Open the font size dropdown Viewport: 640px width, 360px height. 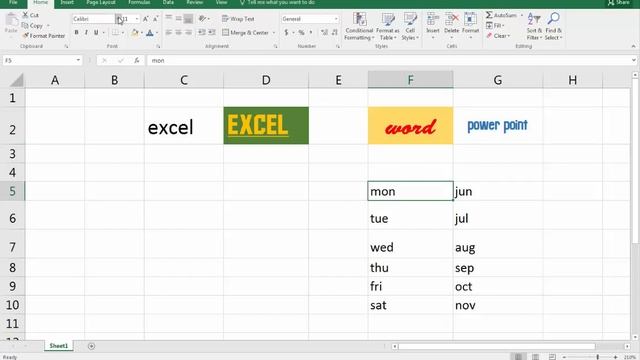click(x=137, y=19)
